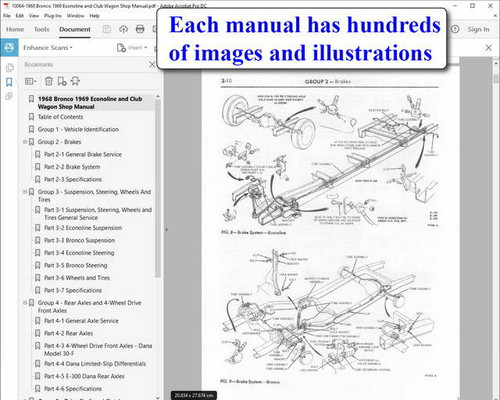
Task: Collapse the Group 2 - Brakes bookmark
Action: point(25,142)
